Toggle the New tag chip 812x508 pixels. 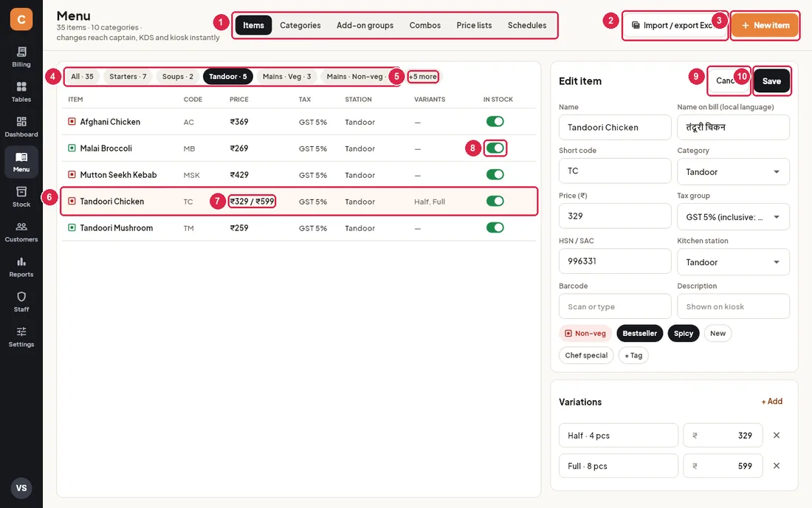tap(718, 334)
